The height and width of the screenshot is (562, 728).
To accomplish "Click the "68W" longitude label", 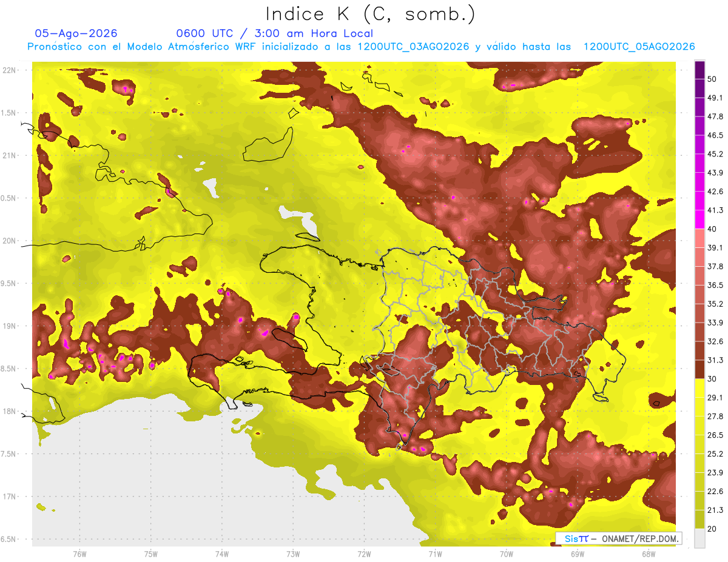I will pyautogui.click(x=649, y=554).
